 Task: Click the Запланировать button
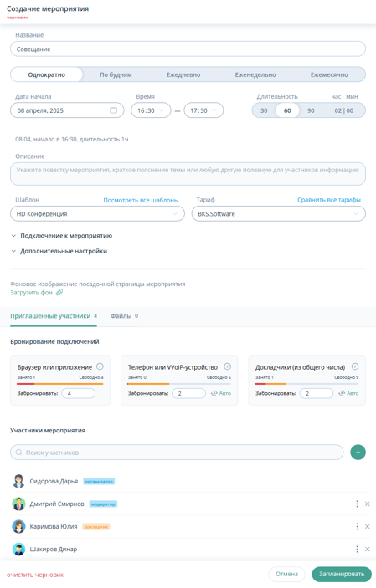pos(342,574)
